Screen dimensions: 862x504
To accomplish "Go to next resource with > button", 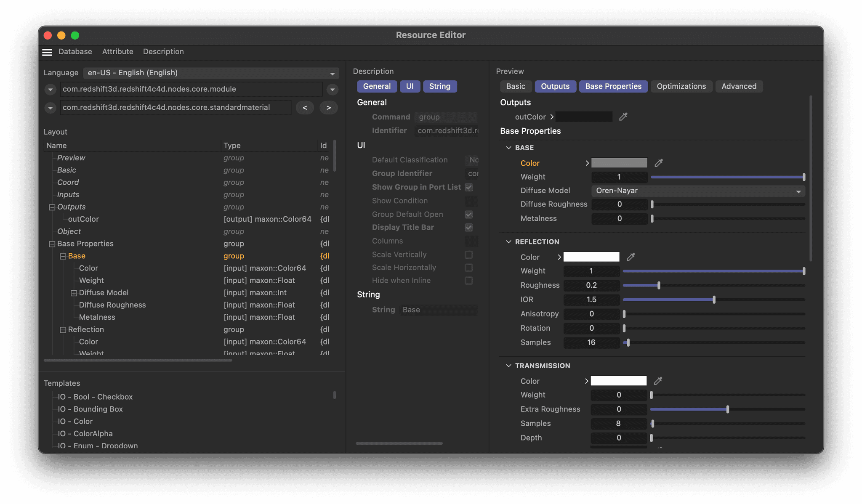I will coord(328,108).
